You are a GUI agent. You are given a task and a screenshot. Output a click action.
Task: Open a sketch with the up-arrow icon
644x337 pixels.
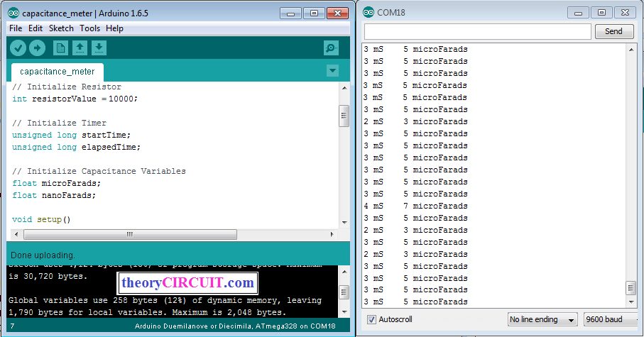click(x=80, y=48)
